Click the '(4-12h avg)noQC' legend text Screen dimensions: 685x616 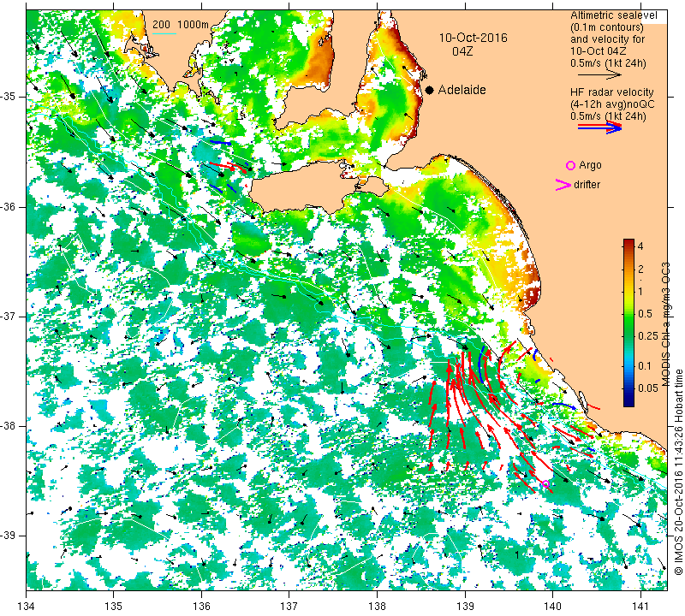[x=612, y=104]
